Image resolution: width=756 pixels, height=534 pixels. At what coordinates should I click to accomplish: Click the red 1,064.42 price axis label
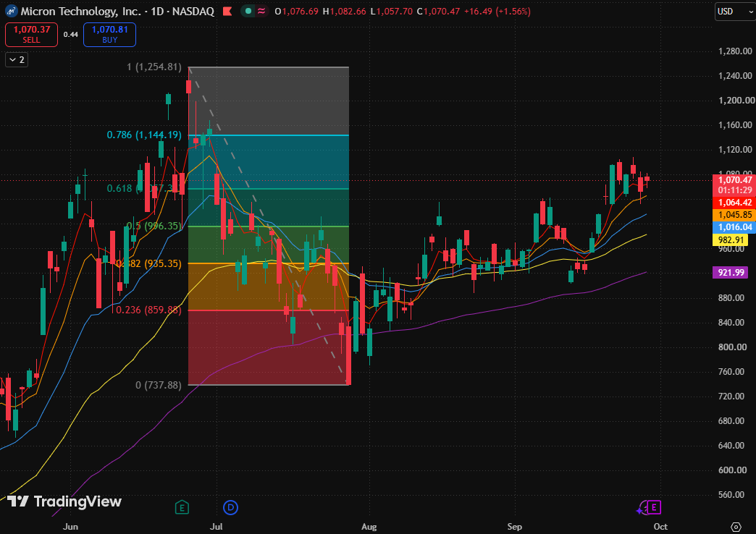coord(734,203)
